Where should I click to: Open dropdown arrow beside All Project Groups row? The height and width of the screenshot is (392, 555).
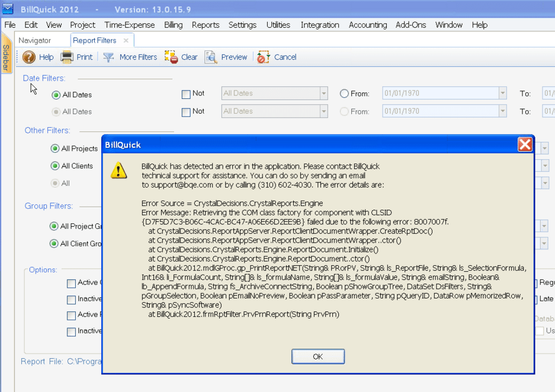544,226
